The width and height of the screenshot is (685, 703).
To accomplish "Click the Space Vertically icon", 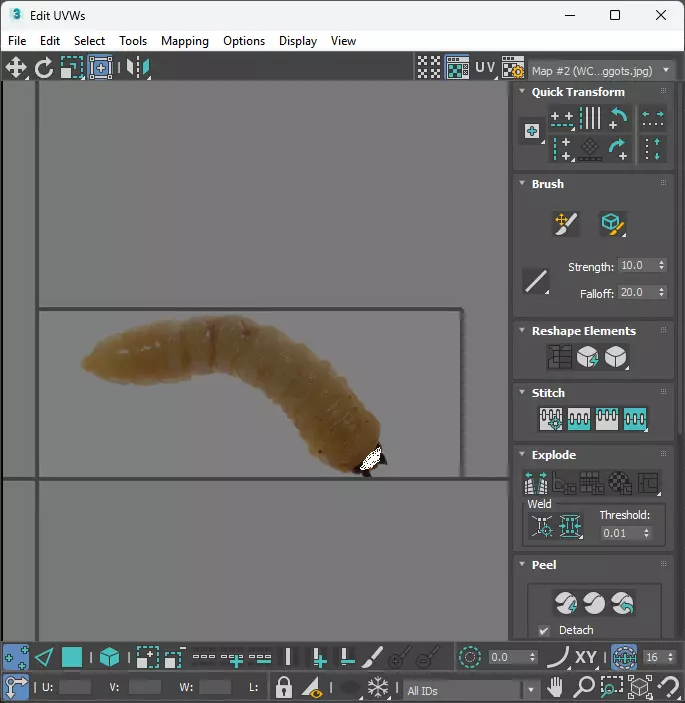I will pyautogui.click(x=652, y=149).
